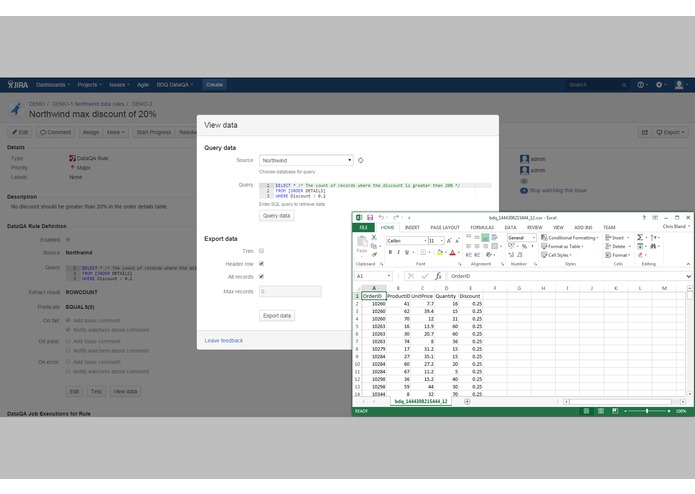Viewport: 695px width, 494px height.
Task: Click the Font Color red A swatch
Action: click(x=452, y=253)
